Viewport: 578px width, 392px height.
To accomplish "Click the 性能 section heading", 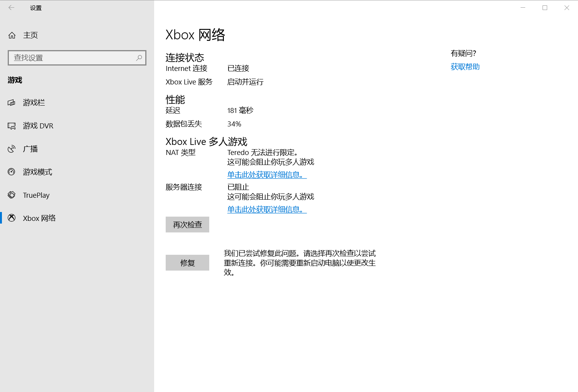I will coord(175,99).
